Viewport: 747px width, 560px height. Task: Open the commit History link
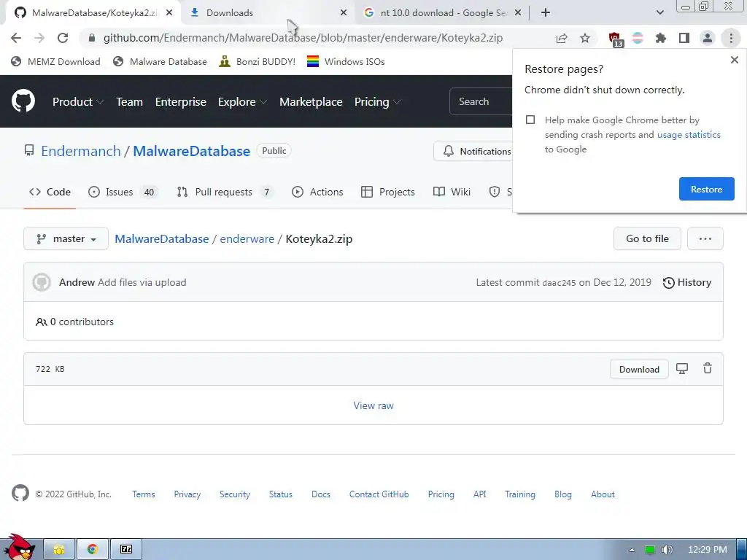[687, 282]
